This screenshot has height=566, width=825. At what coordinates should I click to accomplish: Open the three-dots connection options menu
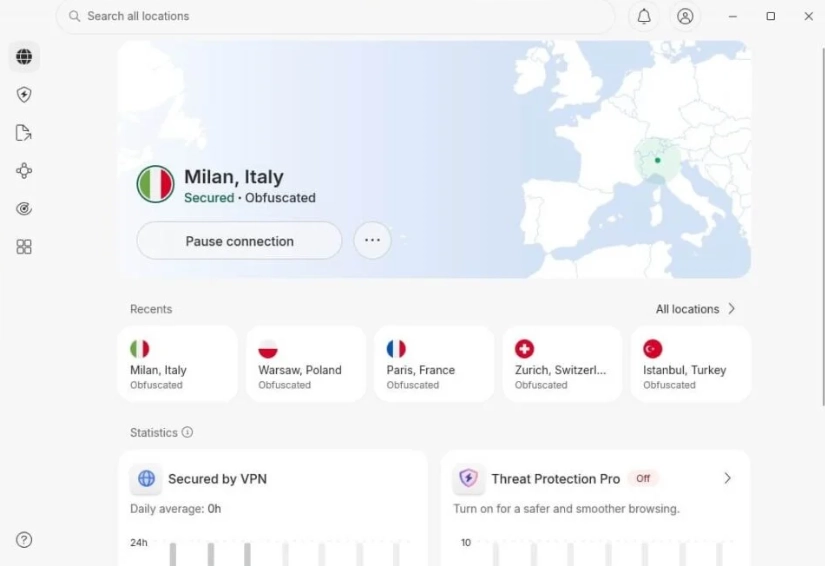coord(373,240)
